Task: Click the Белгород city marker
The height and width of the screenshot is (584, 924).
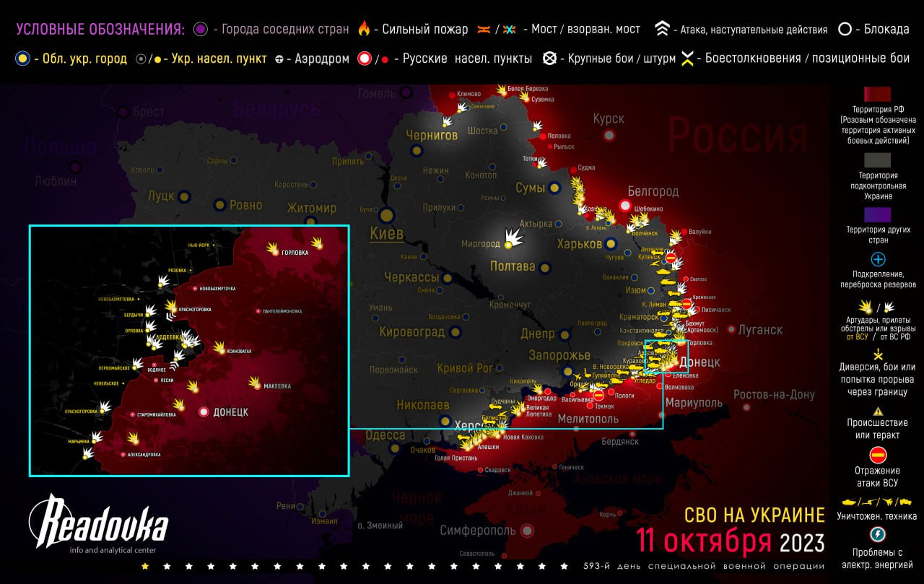Action: pyautogui.click(x=626, y=206)
